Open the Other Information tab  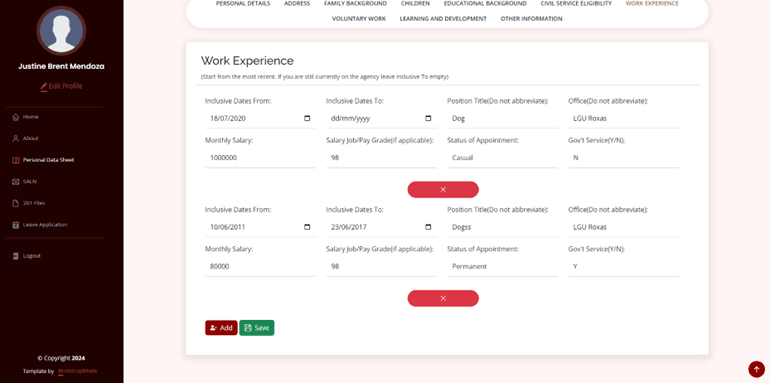point(531,19)
